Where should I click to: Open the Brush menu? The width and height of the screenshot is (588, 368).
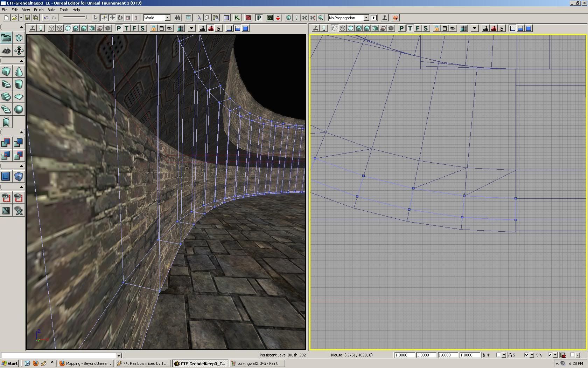(x=38, y=10)
